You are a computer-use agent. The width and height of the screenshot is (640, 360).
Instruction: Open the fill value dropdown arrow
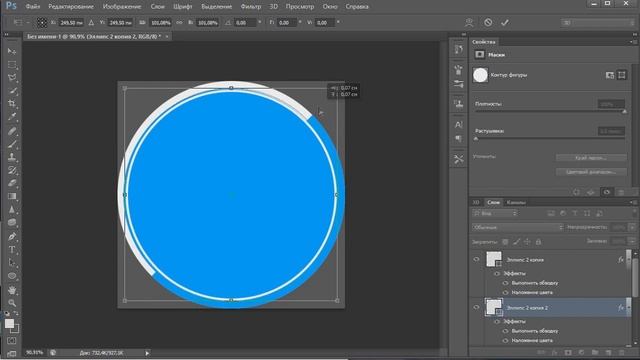[632, 242]
